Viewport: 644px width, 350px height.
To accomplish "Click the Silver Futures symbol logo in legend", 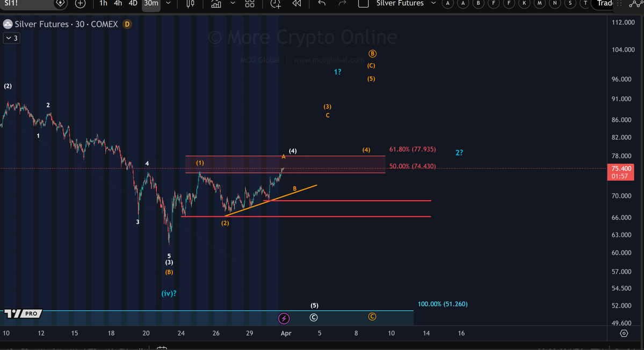I will 8,24.
